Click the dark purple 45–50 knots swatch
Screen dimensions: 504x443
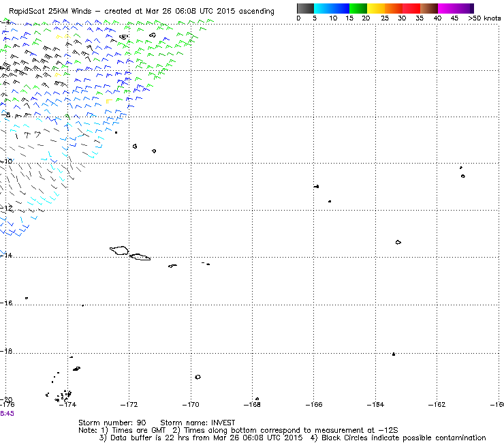(464, 8)
